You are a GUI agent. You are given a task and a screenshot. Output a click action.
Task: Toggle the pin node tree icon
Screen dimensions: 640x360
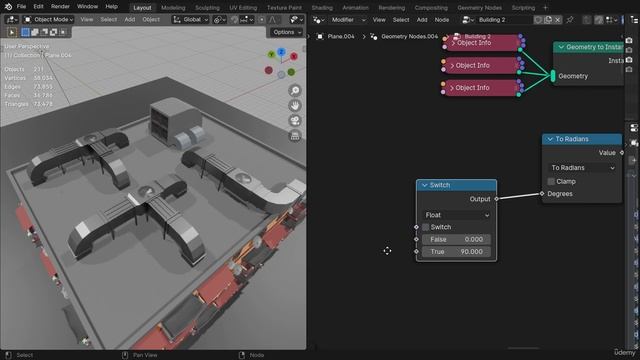point(570,20)
